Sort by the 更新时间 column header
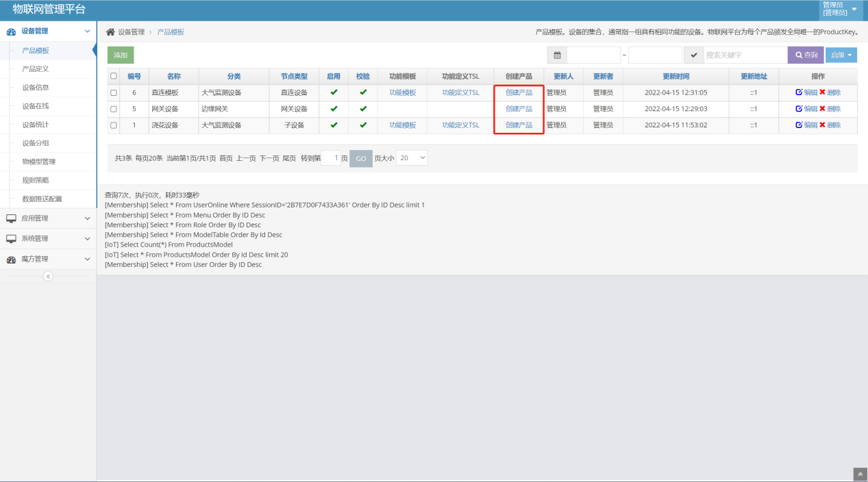 pyautogui.click(x=675, y=76)
